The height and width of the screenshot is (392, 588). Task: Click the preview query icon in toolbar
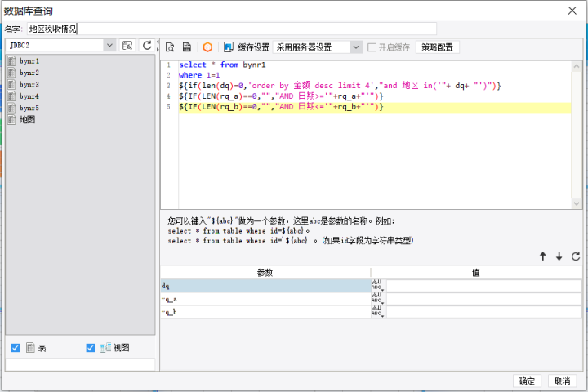click(x=170, y=47)
